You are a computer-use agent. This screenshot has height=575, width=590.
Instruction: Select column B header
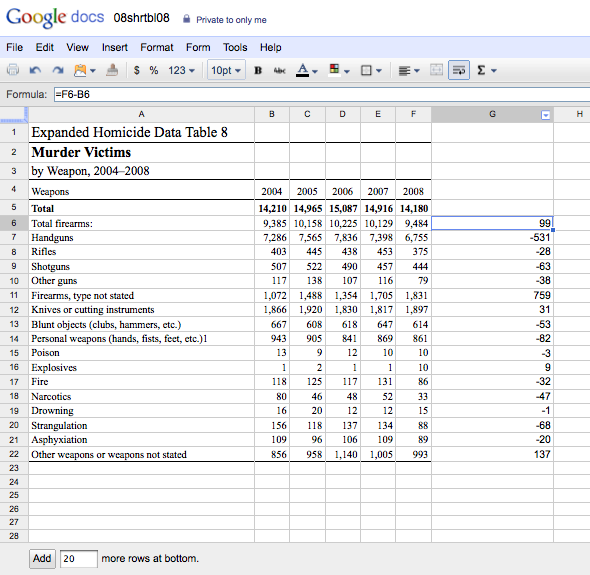(x=272, y=114)
